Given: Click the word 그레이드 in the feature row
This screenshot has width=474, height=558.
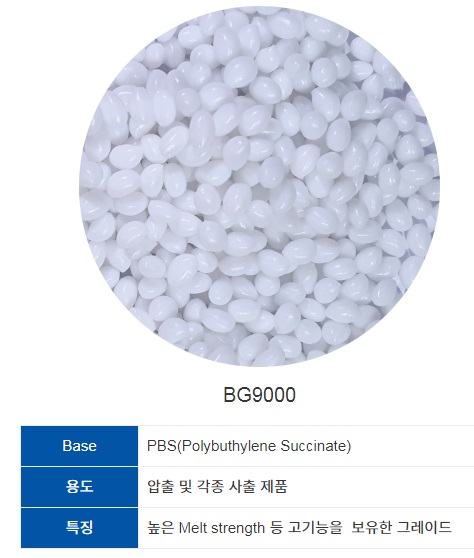Looking at the screenshot, I should 424,527.
